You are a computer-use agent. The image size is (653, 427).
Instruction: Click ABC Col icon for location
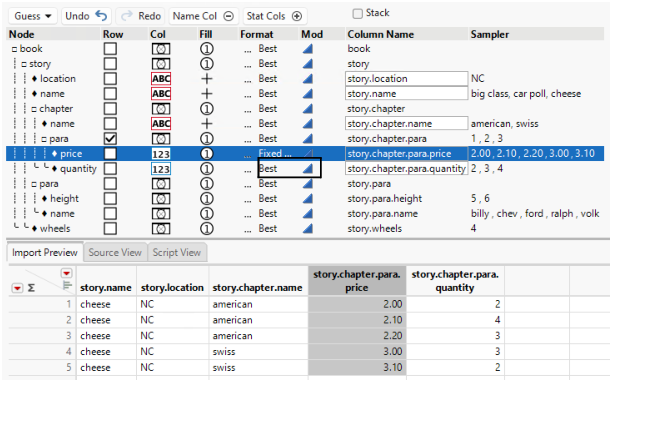click(x=161, y=79)
